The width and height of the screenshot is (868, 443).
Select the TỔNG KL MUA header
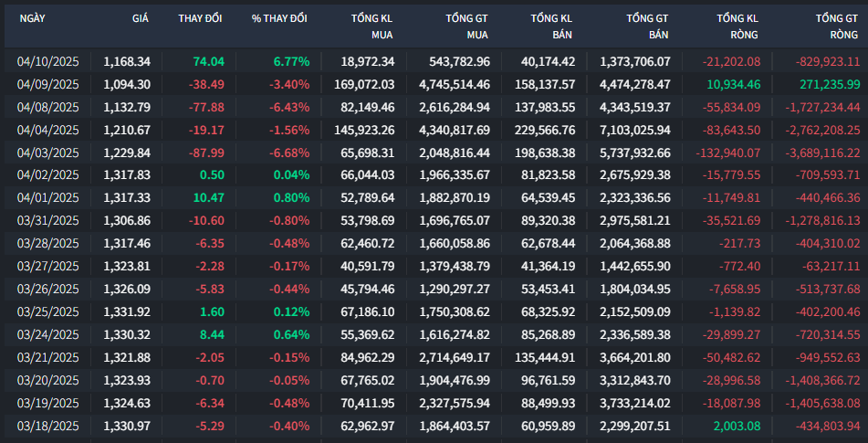tap(372, 26)
